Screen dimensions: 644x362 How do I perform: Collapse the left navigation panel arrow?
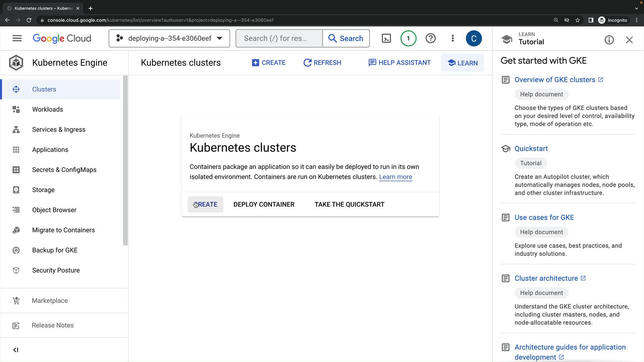[15, 350]
